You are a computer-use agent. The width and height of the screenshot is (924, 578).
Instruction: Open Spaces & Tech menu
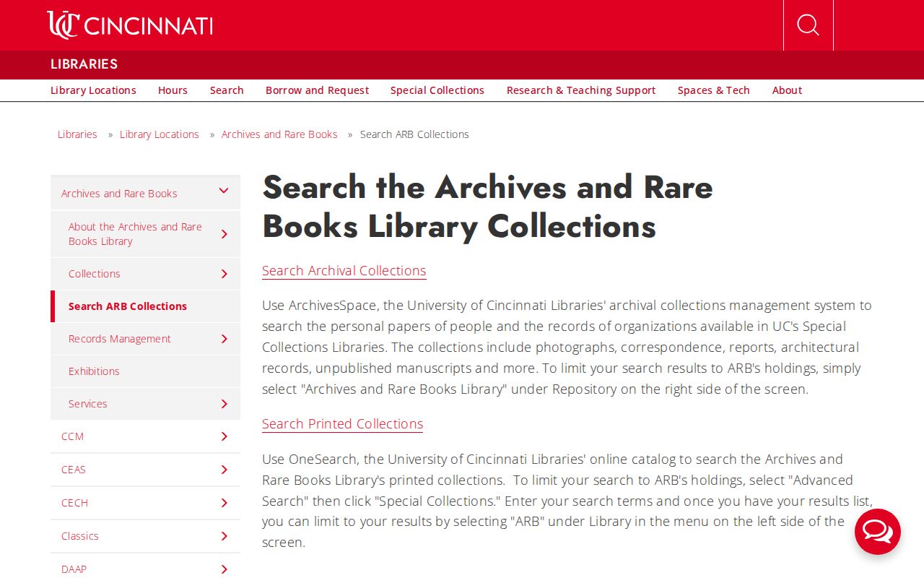pos(714,90)
